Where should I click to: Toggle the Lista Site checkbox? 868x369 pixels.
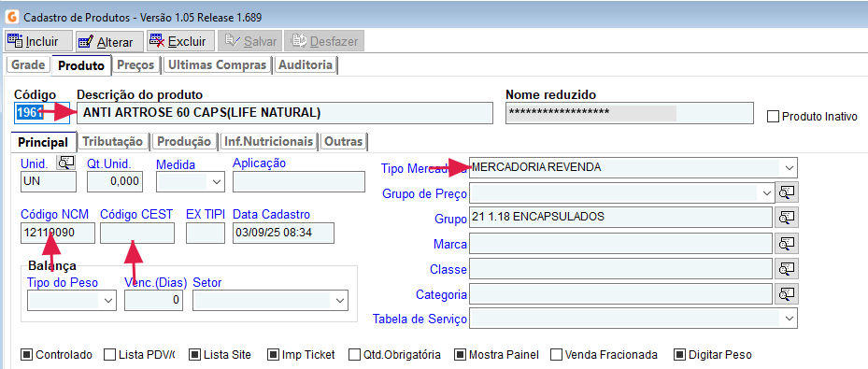195,355
